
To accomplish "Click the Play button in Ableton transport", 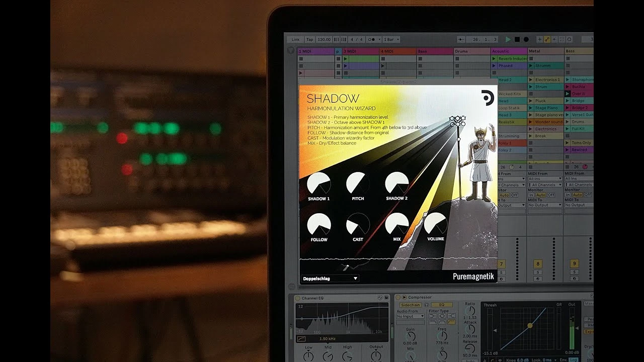I will click(508, 39).
